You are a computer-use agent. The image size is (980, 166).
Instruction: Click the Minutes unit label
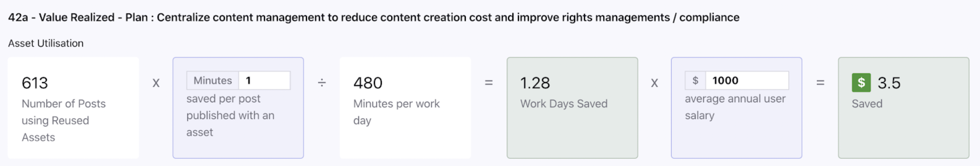click(x=213, y=80)
